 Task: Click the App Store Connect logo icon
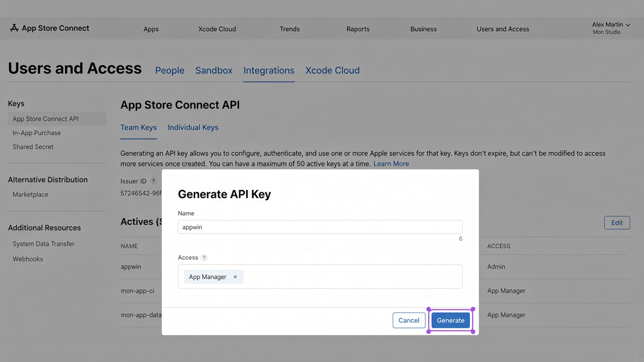click(x=14, y=28)
